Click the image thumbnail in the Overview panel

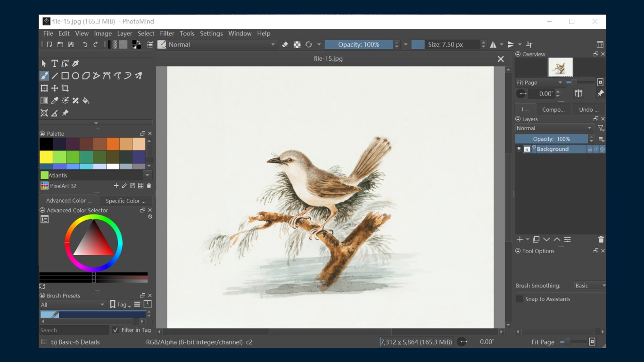click(x=561, y=67)
